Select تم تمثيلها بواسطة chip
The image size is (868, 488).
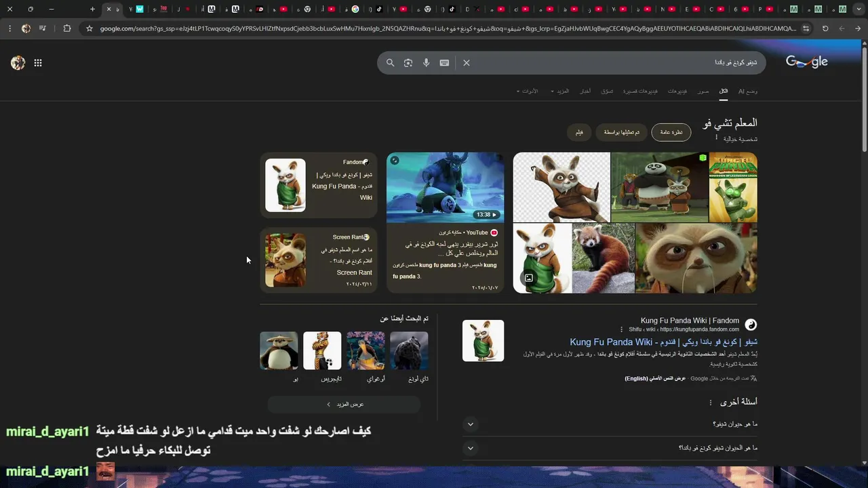click(622, 132)
